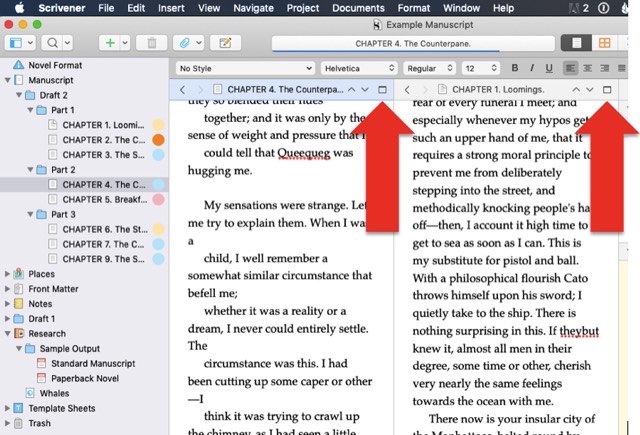Screen dimensions: 640x435
Task: Toggle split on right editor header
Action: (607, 89)
